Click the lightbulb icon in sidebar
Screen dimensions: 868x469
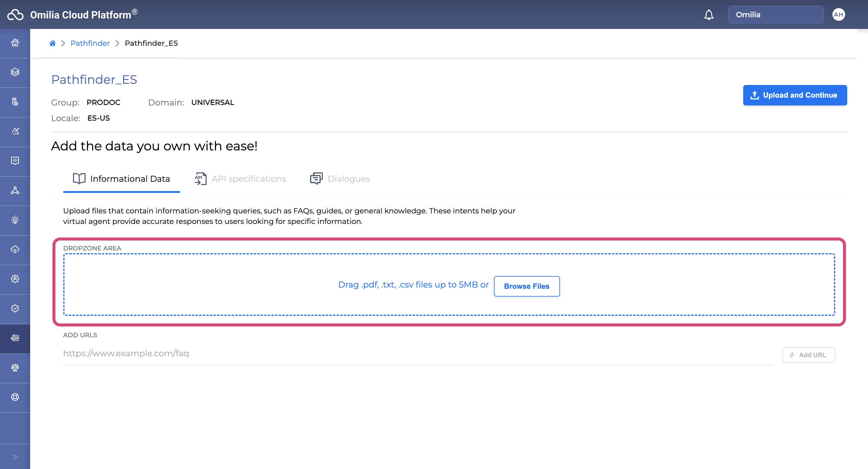tap(15, 220)
